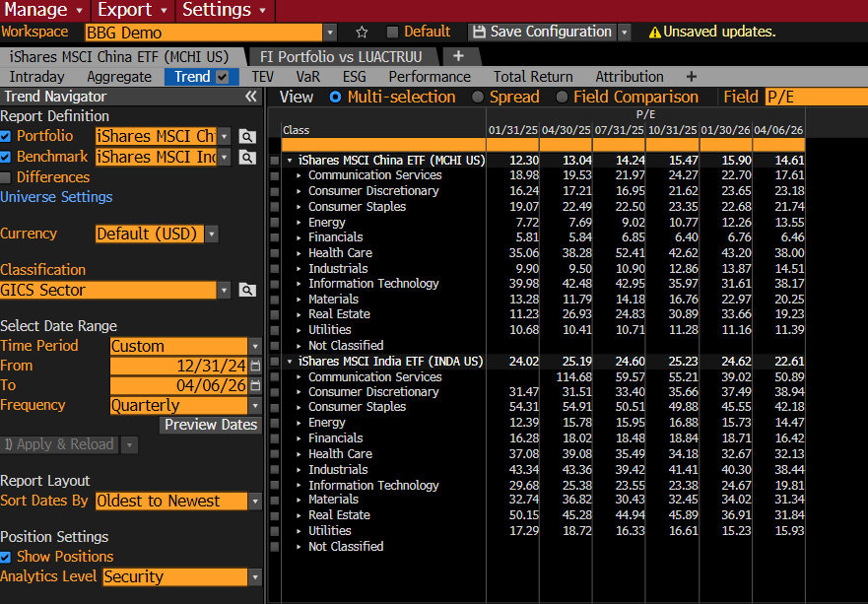This screenshot has width=868, height=604.
Task: Collapse the iShares MSCI India ETF group
Action: click(290, 362)
